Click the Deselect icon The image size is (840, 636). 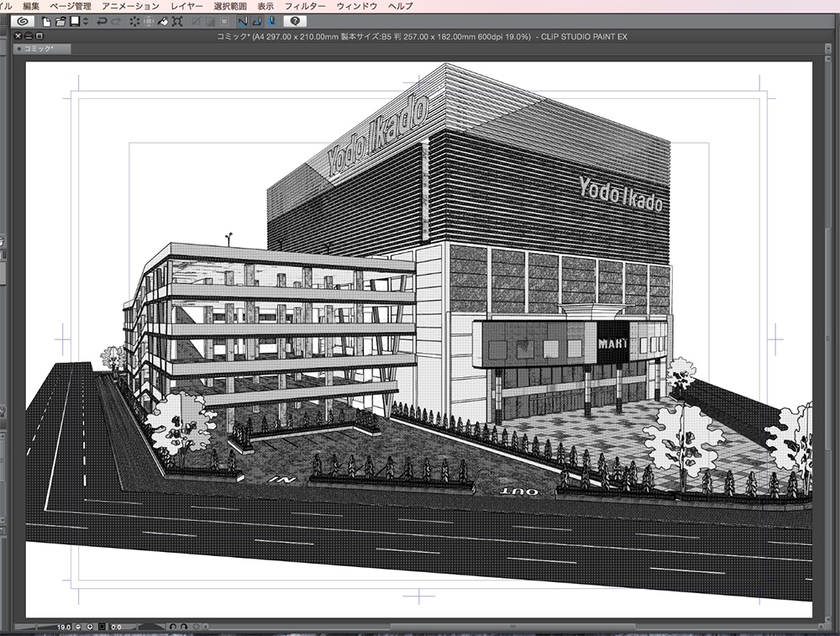click(x=196, y=22)
